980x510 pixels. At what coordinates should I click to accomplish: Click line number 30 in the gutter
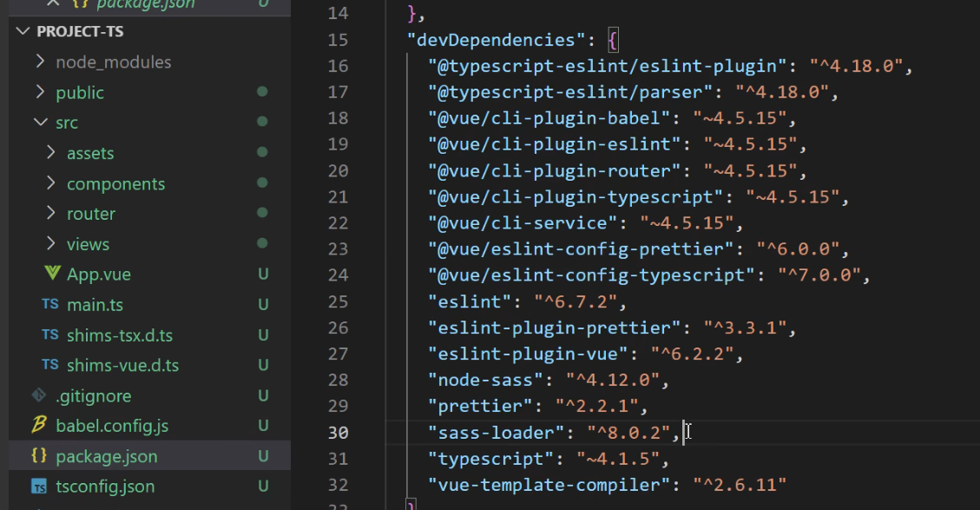click(x=339, y=433)
